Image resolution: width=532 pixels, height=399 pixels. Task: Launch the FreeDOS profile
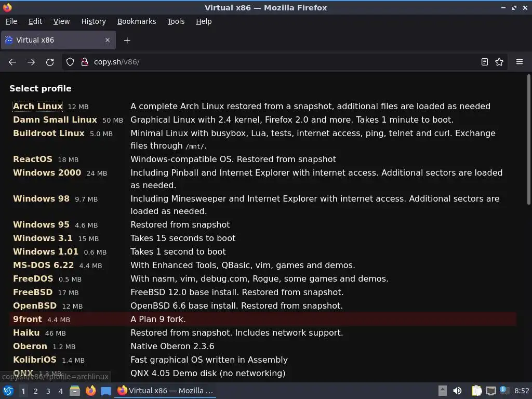click(x=33, y=279)
